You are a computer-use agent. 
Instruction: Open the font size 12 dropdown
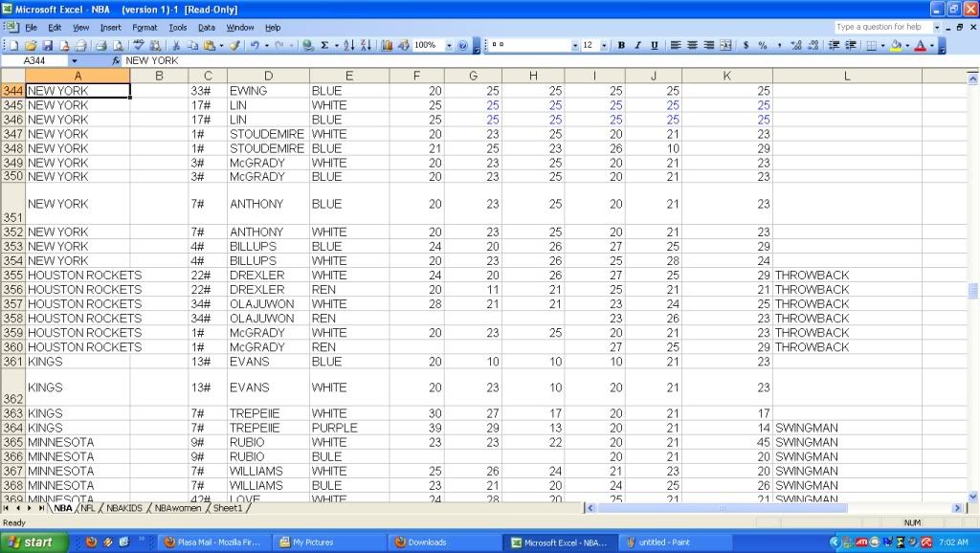(604, 46)
